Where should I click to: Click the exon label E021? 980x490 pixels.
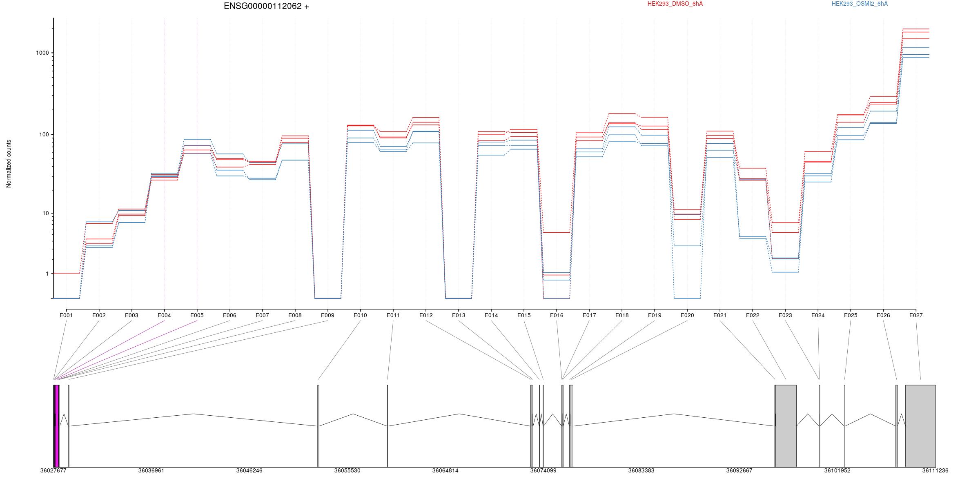[x=720, y=315]
